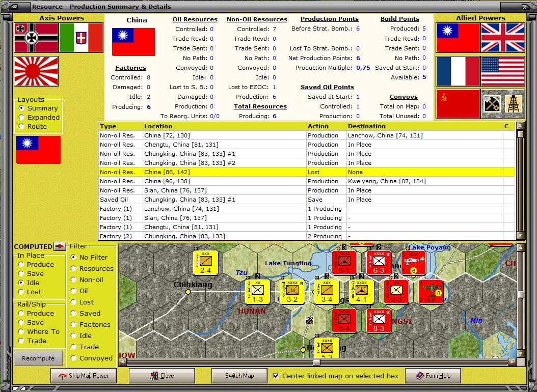Select the yellow 3-2 unit counter
The height and width of the screenshot is (392, 537).
pyautogui.click(x=292, y=292)
